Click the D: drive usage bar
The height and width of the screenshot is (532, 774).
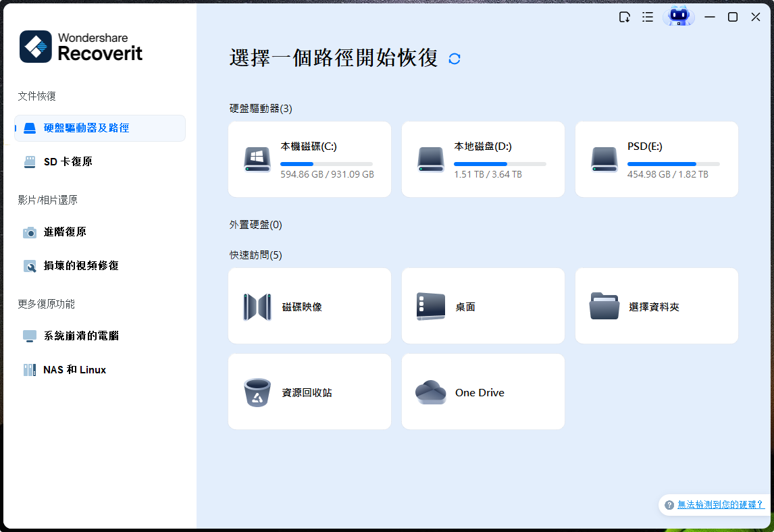500,164
